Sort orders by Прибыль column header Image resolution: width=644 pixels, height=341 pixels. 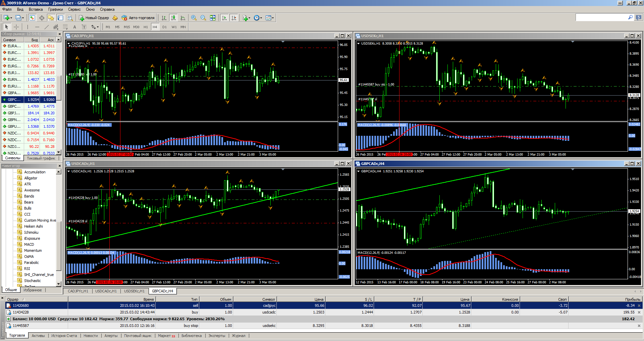[x=605, y=299]
